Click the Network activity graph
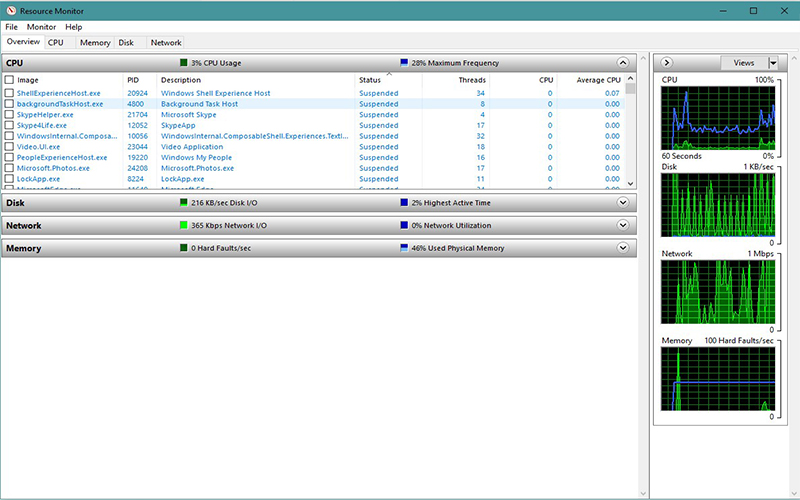 (718, 292)
